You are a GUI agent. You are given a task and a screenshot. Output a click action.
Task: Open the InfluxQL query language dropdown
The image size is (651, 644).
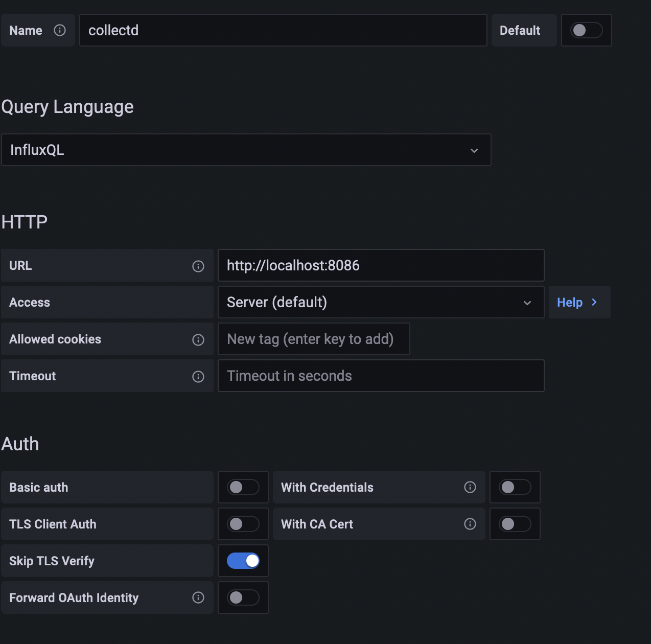[246, 150]
